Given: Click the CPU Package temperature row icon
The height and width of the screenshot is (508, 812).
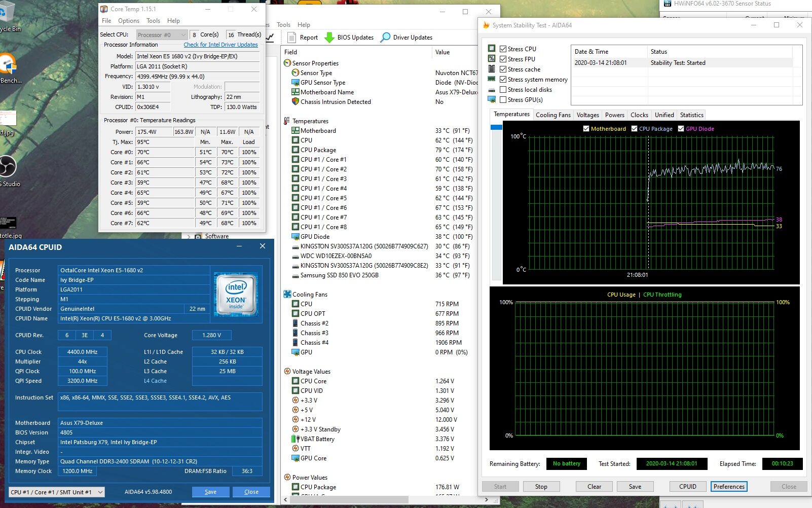Looking at the screenshot, I should (296, 150).
